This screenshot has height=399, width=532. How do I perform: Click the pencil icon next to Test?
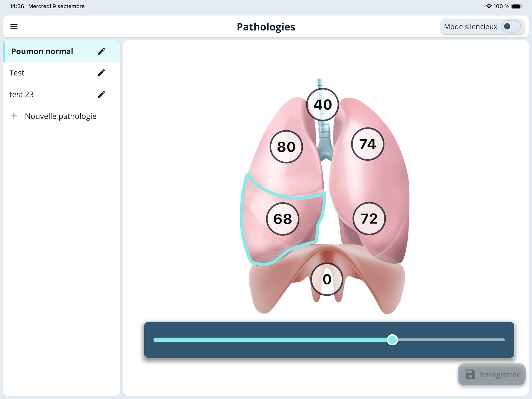click(x=101, y=73)
